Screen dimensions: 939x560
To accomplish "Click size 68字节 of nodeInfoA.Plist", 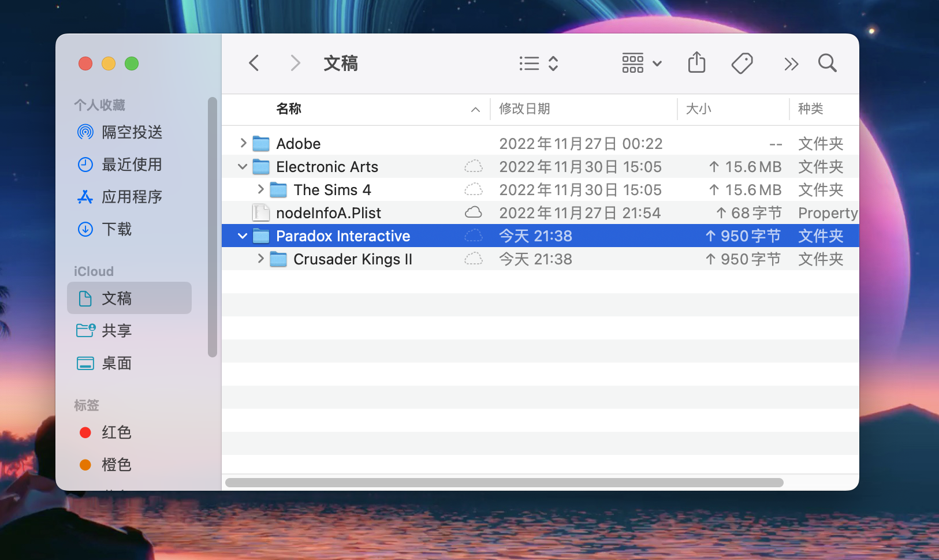I will pos(748,212).
